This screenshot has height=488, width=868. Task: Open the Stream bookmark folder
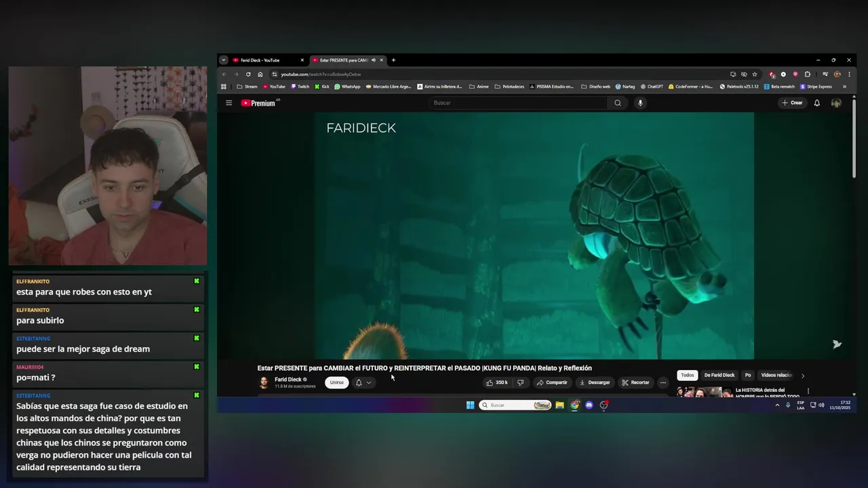click(247, 87)
